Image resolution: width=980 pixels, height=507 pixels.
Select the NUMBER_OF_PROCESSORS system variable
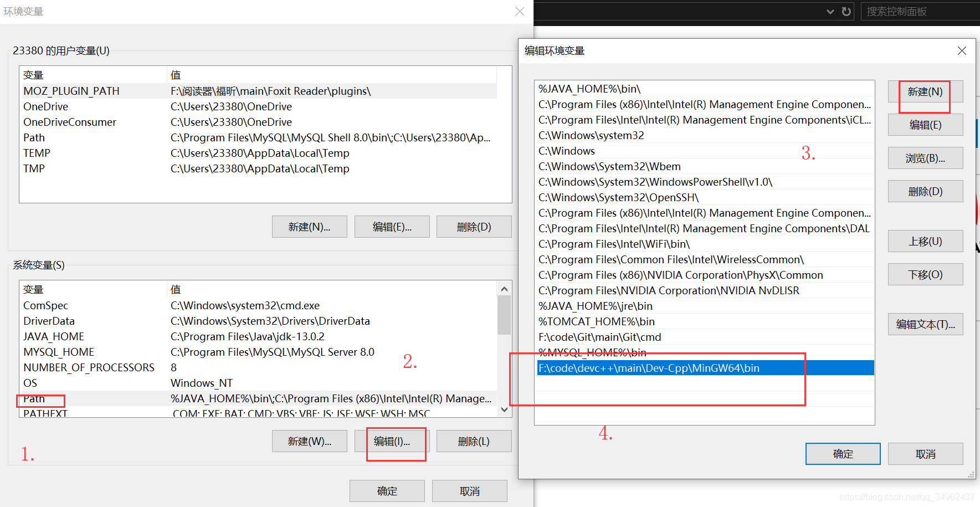pos(259,367)
